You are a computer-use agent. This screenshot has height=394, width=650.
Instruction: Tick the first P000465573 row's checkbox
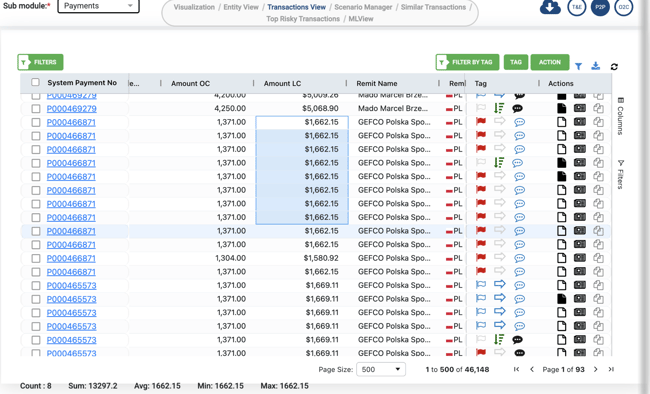coord(36,286)
